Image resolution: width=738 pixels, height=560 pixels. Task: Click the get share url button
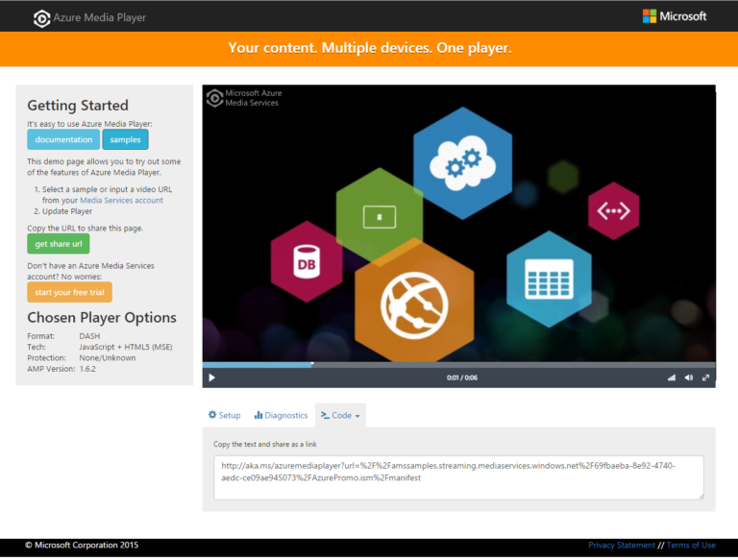point(59,244)
